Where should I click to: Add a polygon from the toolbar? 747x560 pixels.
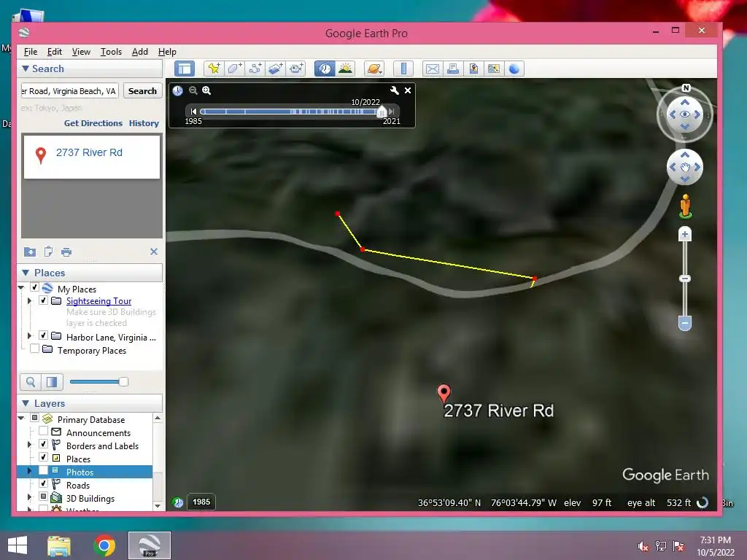pyautogui.click(x=234, y=69)
